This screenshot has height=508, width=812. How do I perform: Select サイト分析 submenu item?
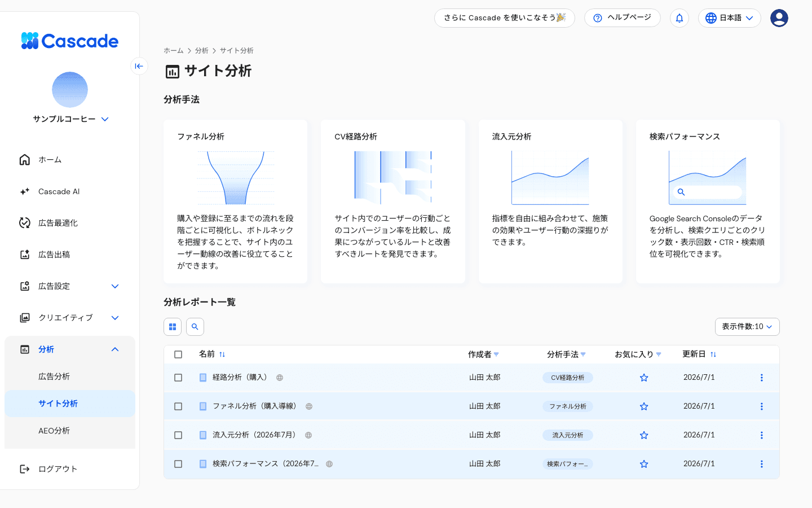[70, 404]
